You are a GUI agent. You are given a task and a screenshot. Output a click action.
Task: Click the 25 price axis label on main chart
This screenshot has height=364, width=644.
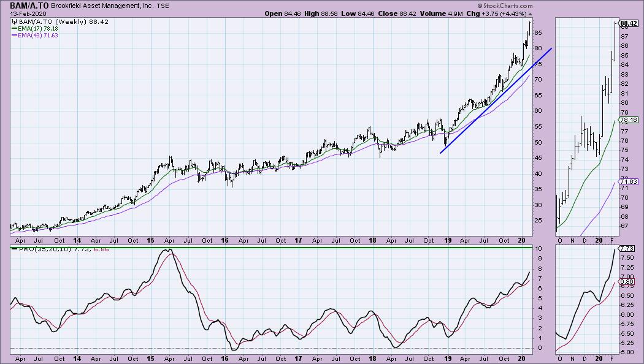click(x=538, y=220)
